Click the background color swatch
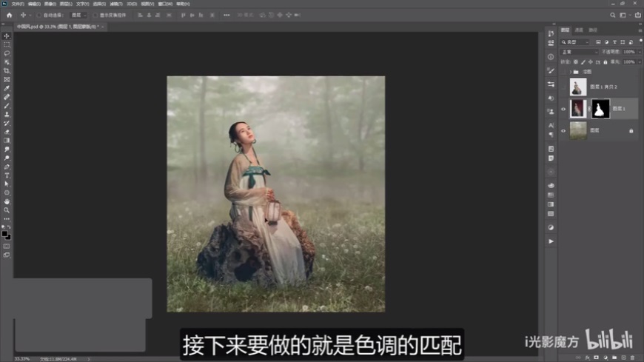644x362 pixels. pos(9,238)
